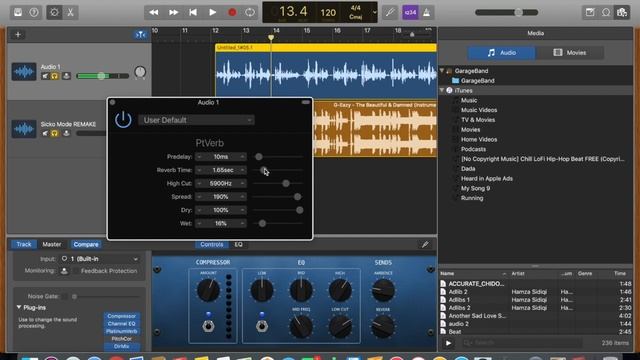Click the tempo 120 display
The width and height of the screenshot is (640, 360).
click(x=328, y=12)
